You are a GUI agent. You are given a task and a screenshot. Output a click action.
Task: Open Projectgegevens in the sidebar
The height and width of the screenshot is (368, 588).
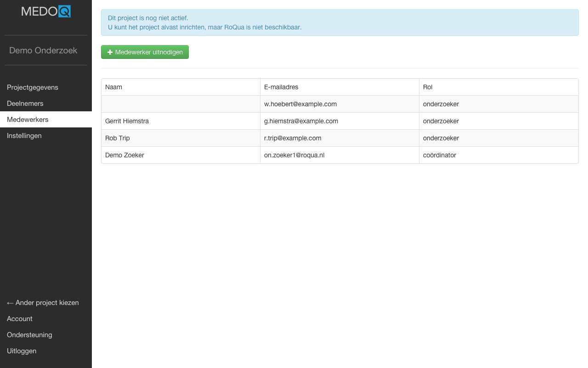pyautogui.click(x=33, y=87)
